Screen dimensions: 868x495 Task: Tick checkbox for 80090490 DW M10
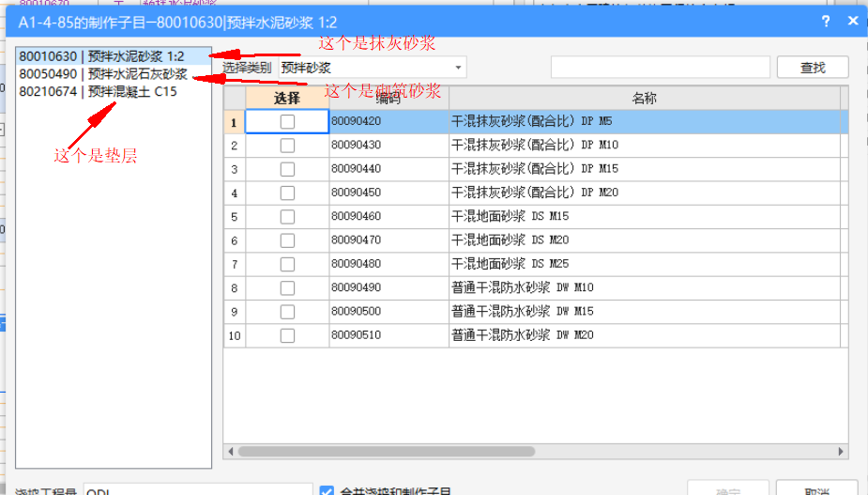pyautogui.click(x=287, y=287)
